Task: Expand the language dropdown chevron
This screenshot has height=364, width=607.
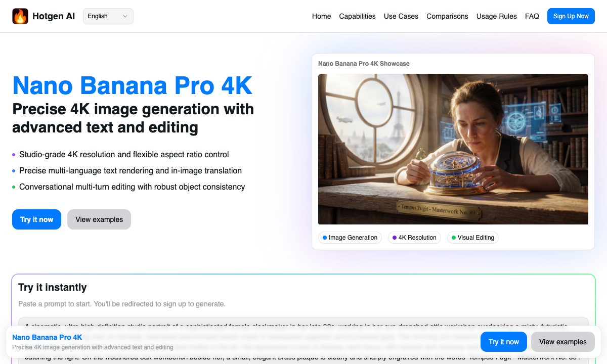Action: pyautogui.click(x=124, y=16)
